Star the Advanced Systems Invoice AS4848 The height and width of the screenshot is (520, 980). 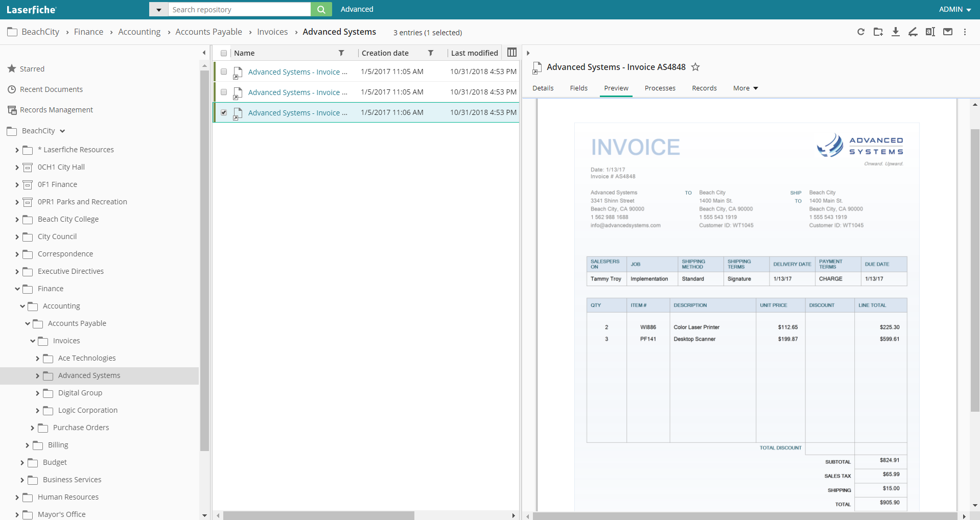click(695, 67)
